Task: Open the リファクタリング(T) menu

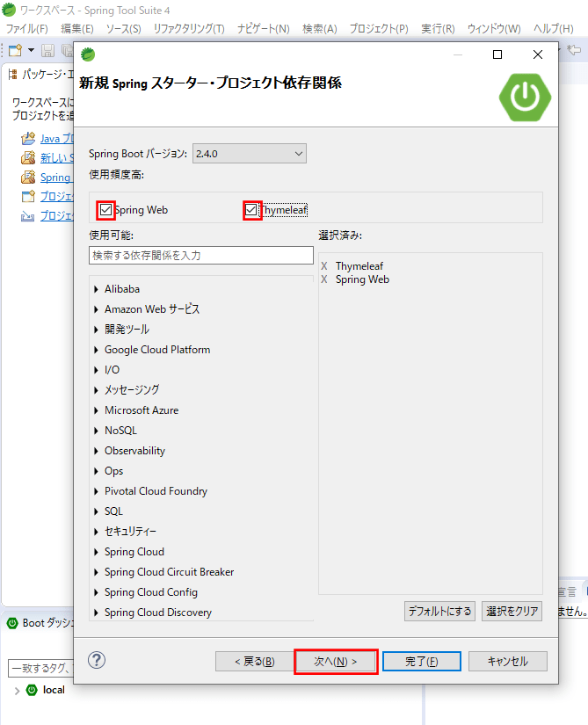Action: click(x=189, y=29)
